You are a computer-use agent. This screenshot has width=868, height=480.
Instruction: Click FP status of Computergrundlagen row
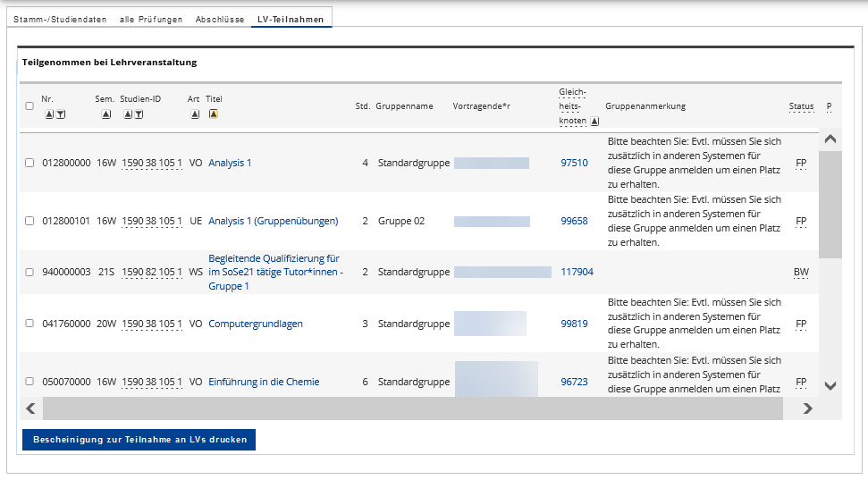pos(801,324)
